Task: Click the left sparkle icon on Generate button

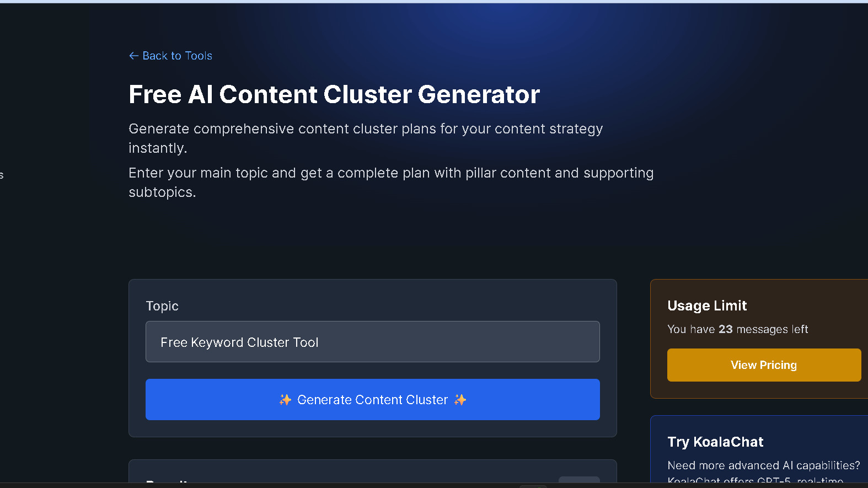Action: pos(286,399)
